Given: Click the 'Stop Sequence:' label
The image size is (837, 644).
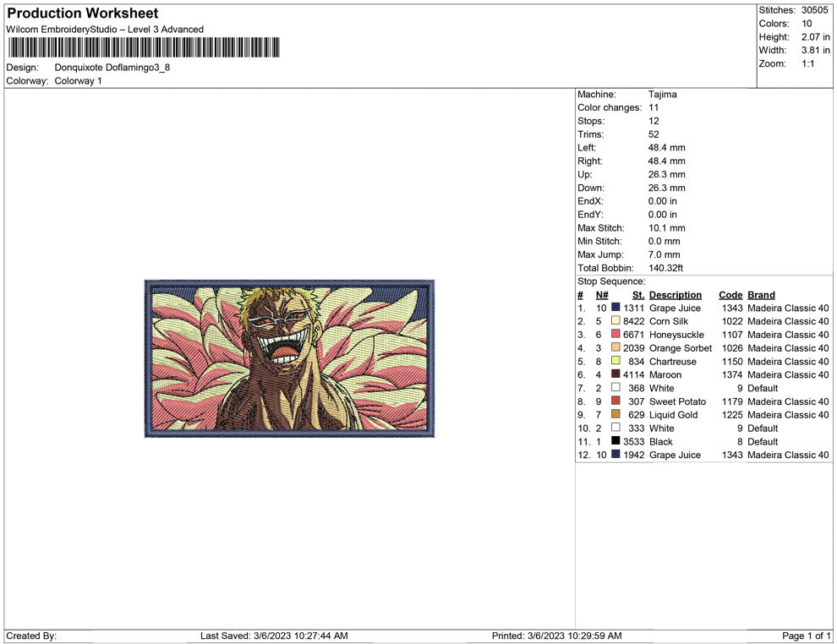Looking at the screenshot, I should (x=611, y=281).
